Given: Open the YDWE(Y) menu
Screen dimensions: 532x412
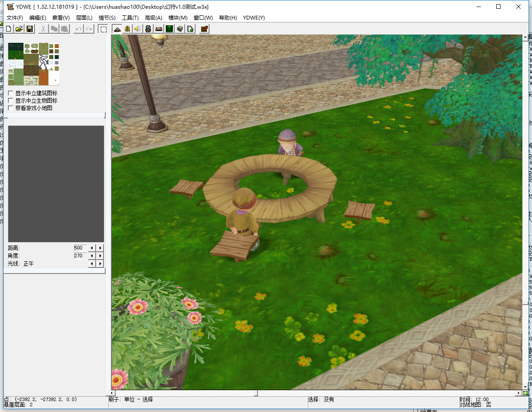Looking at the screenshot, I should click(254, 18).
